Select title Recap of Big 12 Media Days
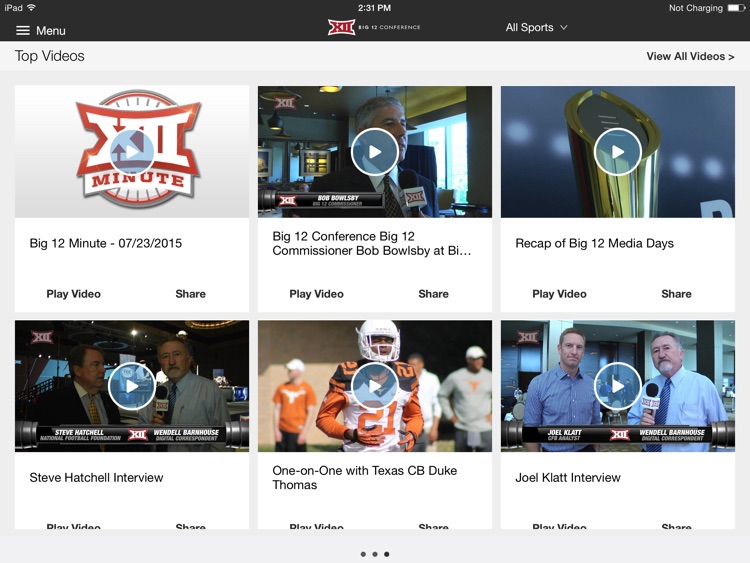Screen dimensions: 750x563 (595, 243)
